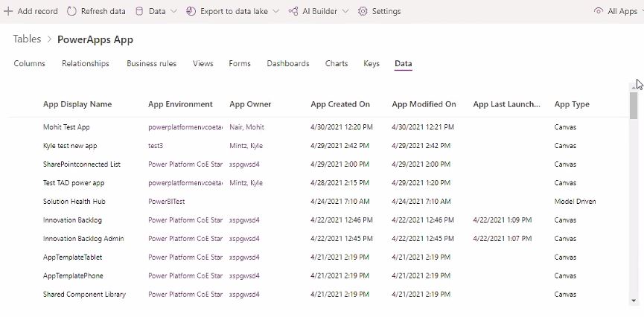Go back to Tables breadcrumb
Viewport: 644px width, 317px height.
pyautogui.click(x=27, y=39)
